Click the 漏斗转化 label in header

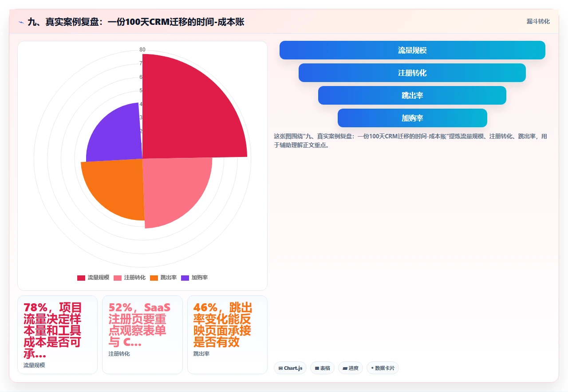538,21
